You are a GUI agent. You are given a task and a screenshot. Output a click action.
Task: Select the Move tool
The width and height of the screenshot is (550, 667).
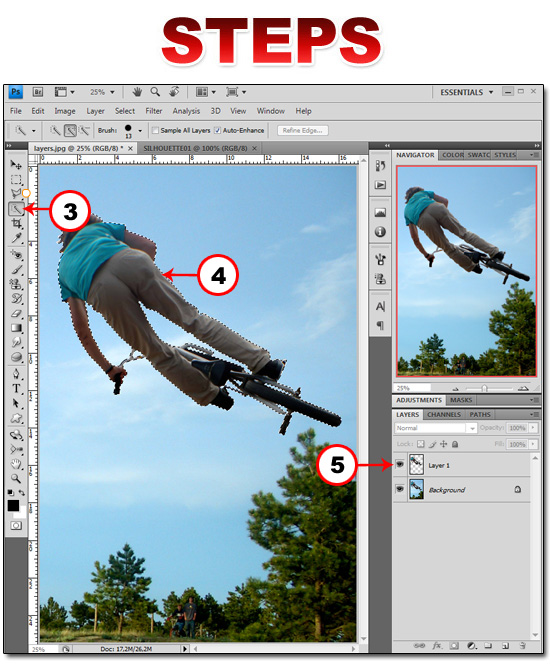tap(16, 165)
